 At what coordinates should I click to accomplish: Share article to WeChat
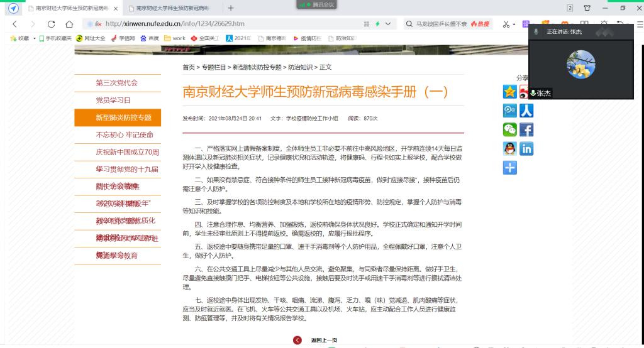pyautogui.click(x=509, y=130)
